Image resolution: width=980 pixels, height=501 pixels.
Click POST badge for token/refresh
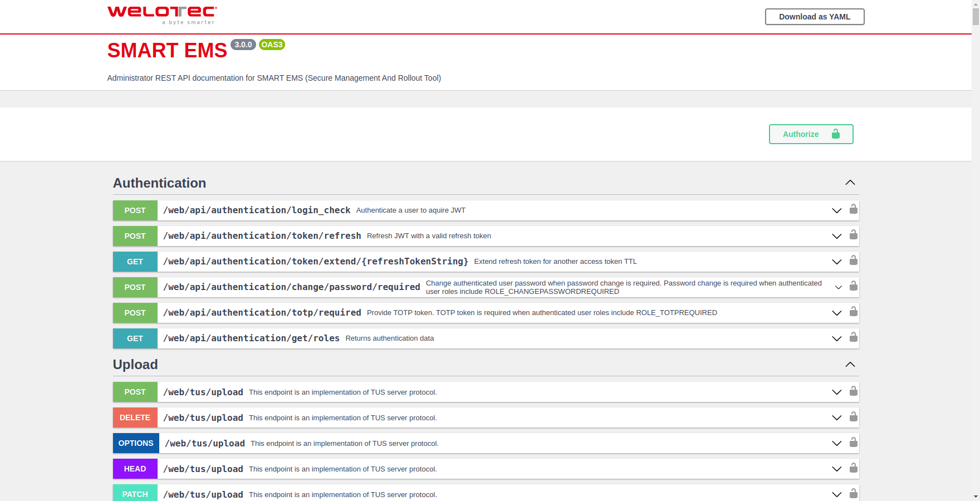[135, 236]
